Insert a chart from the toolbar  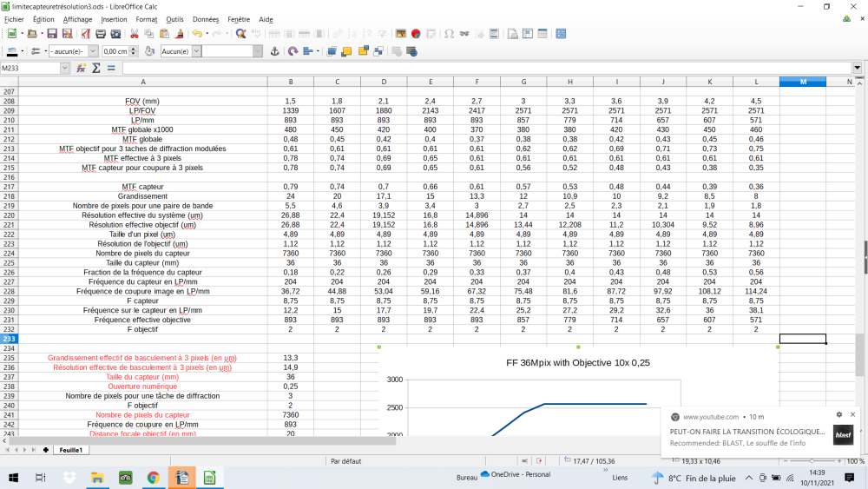point(416,34)
